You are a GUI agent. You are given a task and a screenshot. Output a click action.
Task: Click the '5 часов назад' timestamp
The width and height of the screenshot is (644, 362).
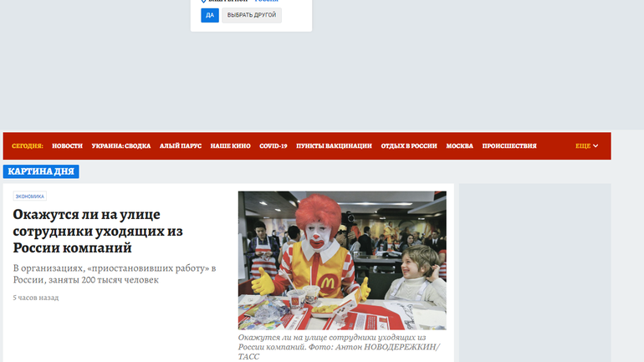[35, 298]
